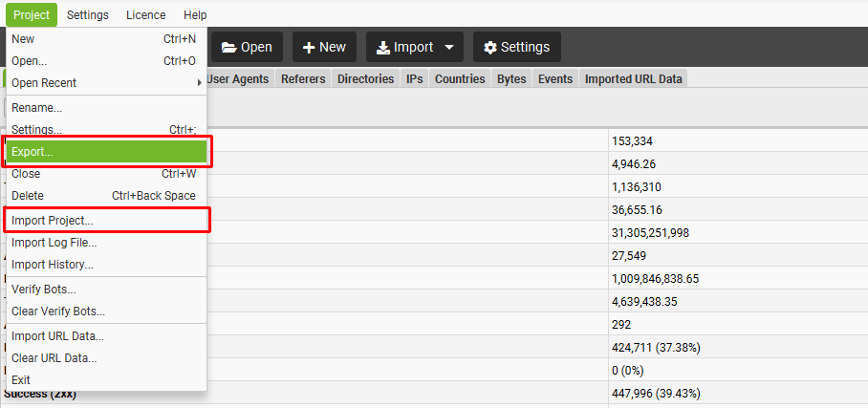Click Exit in the Project menu
Screen dimensions: 868x408
click(x=106, y=380)
